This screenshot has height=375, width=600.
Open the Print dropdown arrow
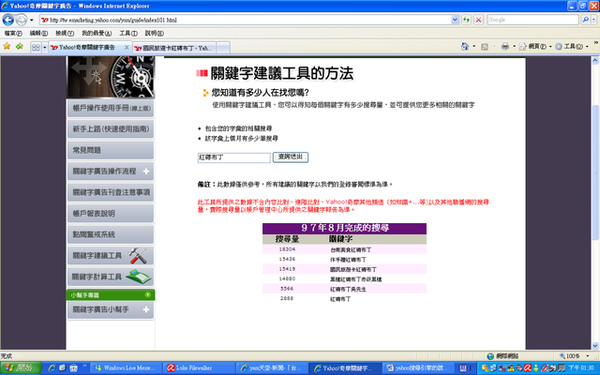(514, 46)
